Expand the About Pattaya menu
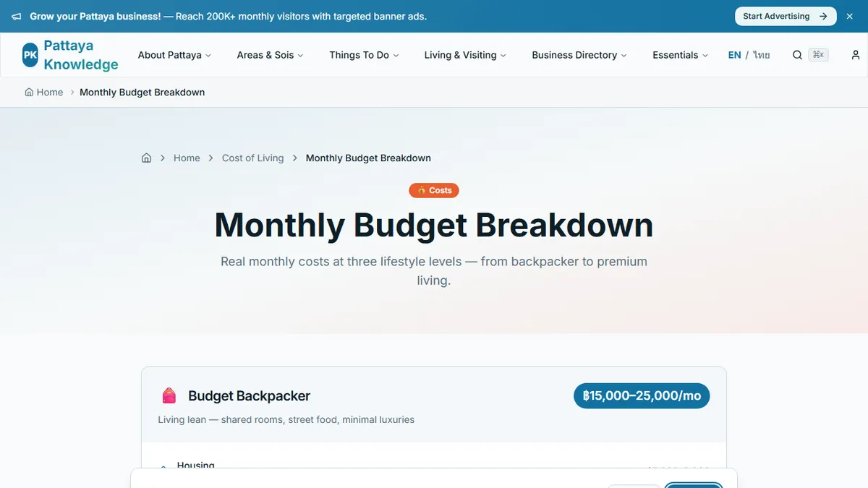Image resolution: width=868 pixels, height=488 pixels. (x=174, y=55)
